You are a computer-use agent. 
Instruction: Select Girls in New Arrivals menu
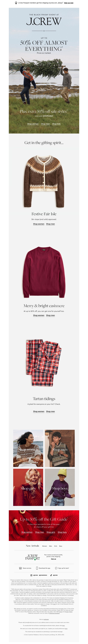(56, 546)
